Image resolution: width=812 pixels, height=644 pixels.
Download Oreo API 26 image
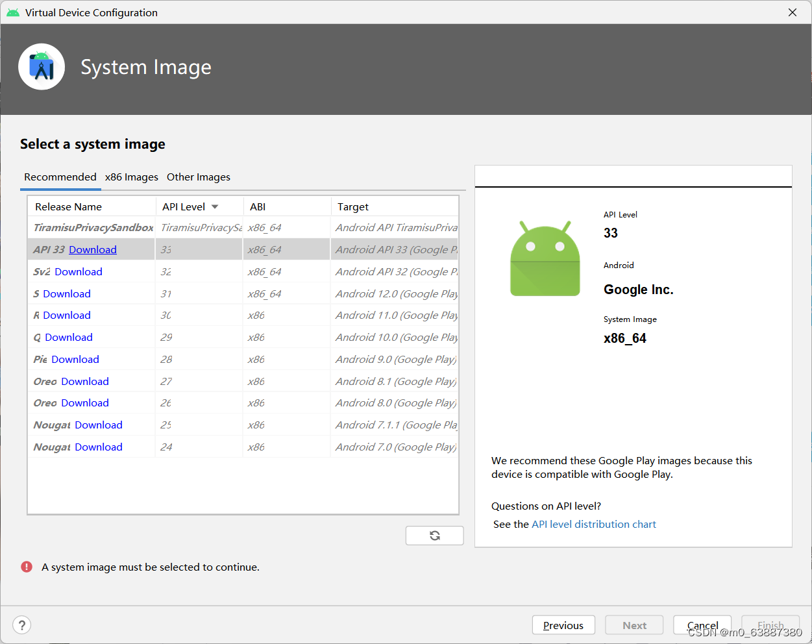point(85,403)
